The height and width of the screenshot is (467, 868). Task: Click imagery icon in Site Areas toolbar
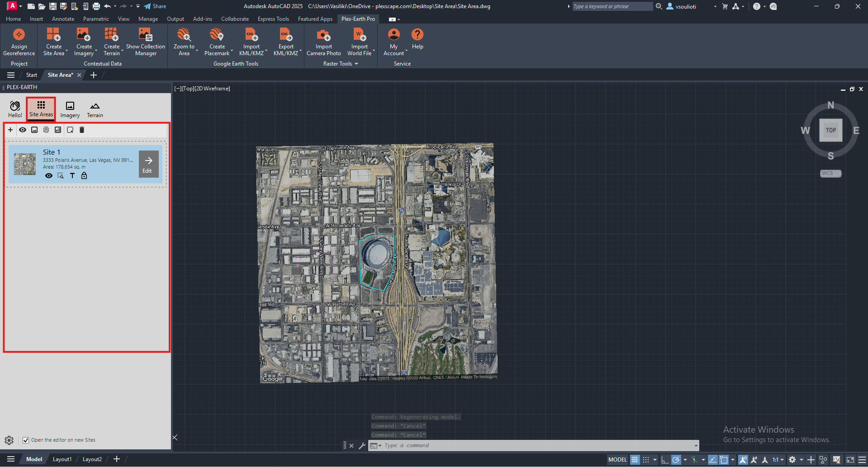[x=34, y=130]
